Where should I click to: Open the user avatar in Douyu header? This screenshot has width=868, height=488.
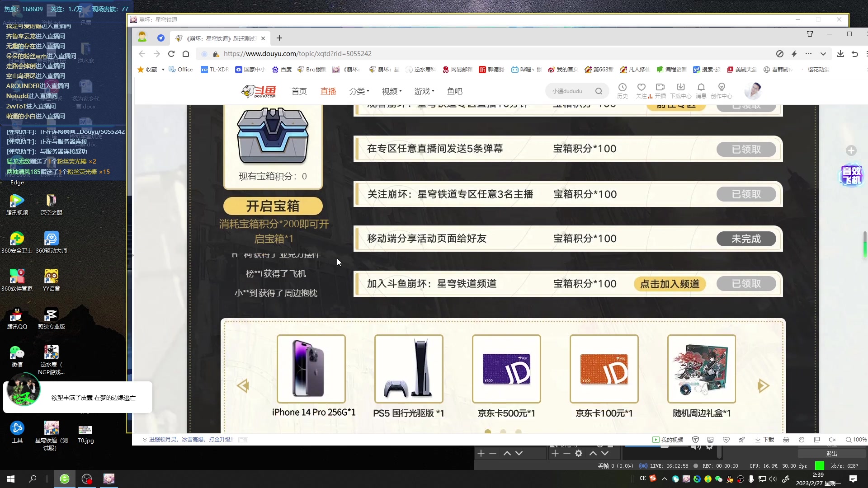(x=753, y=91)
